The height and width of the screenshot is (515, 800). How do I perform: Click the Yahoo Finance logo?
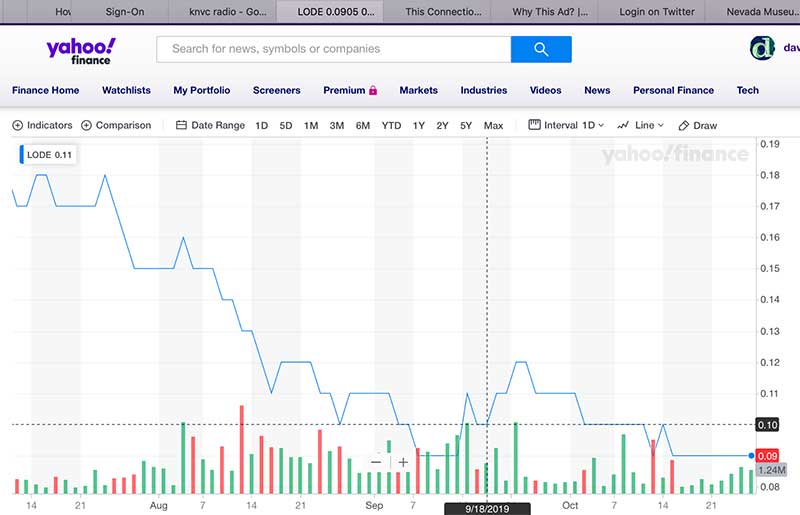(x=80, y=50)
